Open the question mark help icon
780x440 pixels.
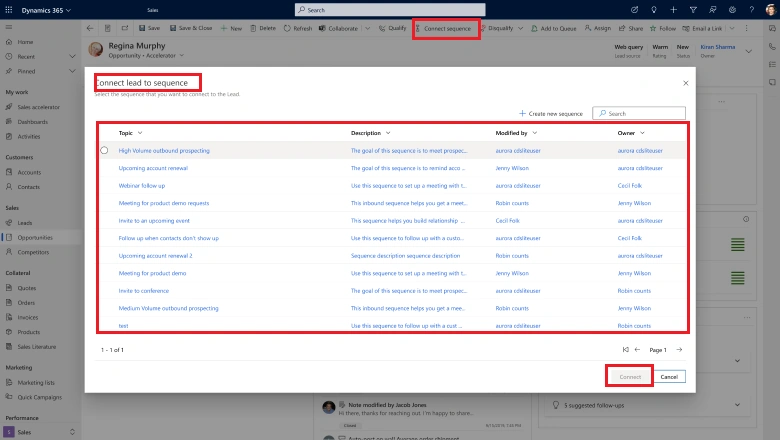coord(752,10)
